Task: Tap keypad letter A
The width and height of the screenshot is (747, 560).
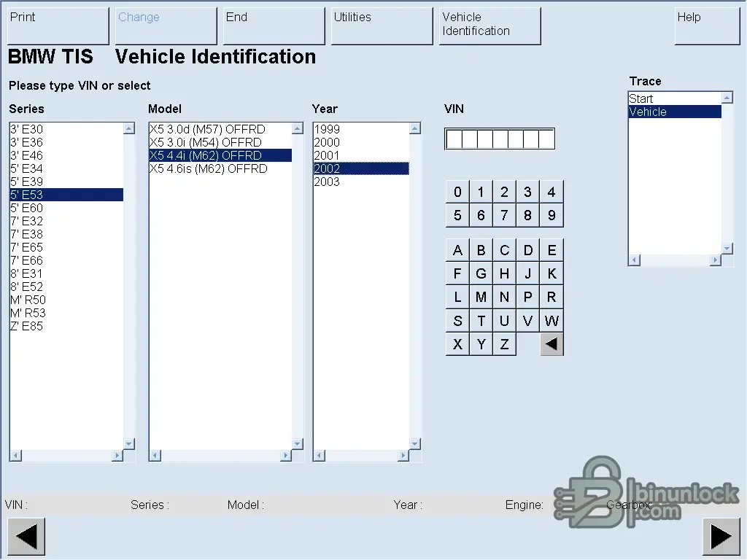Action: pos(457,250)
